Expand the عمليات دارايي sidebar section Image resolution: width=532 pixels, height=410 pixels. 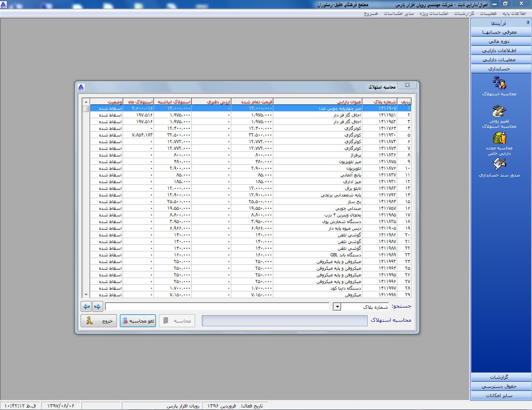[x=501, y=60]
